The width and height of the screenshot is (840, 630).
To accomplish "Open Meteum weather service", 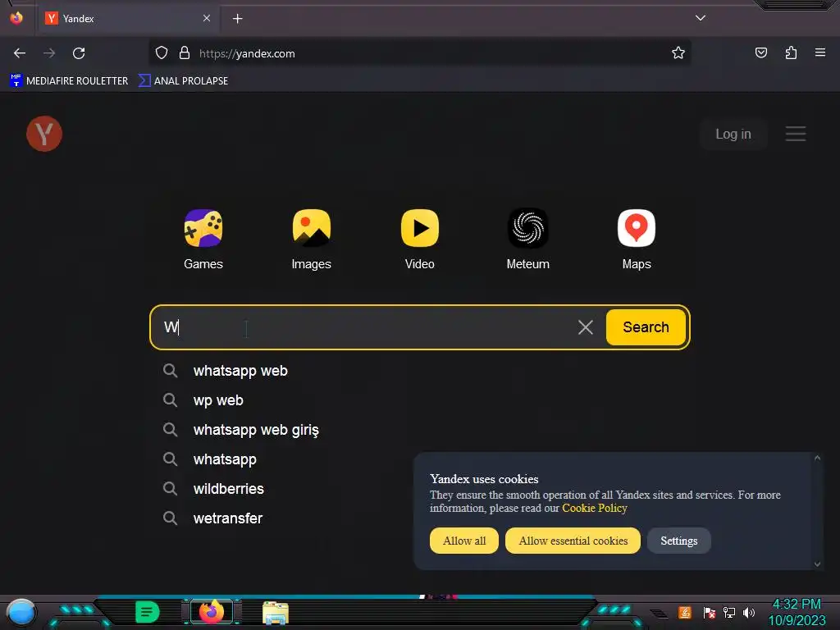I will (527, 239).
